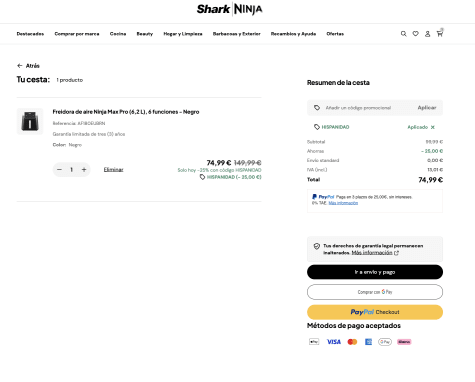475x382 pixels.
Task: Click the crossed-out 149,99 € price
Action: point(248,163)
